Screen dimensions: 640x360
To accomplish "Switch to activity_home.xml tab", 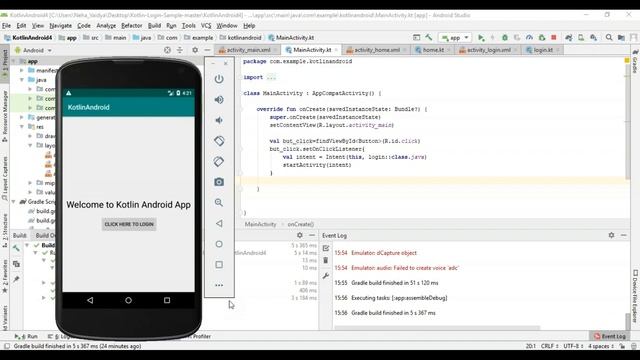I will [377, 50].
